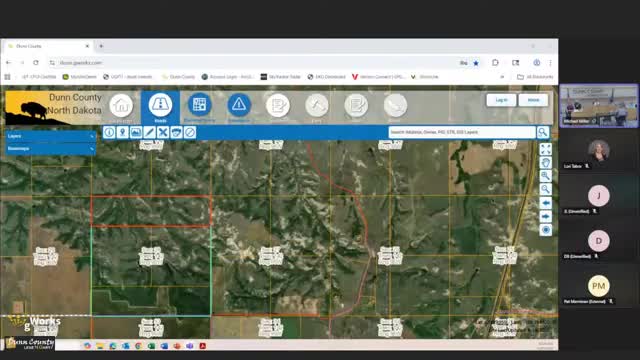Open the document-with-pencil module after the warning icon

click(x=278, y=105)
